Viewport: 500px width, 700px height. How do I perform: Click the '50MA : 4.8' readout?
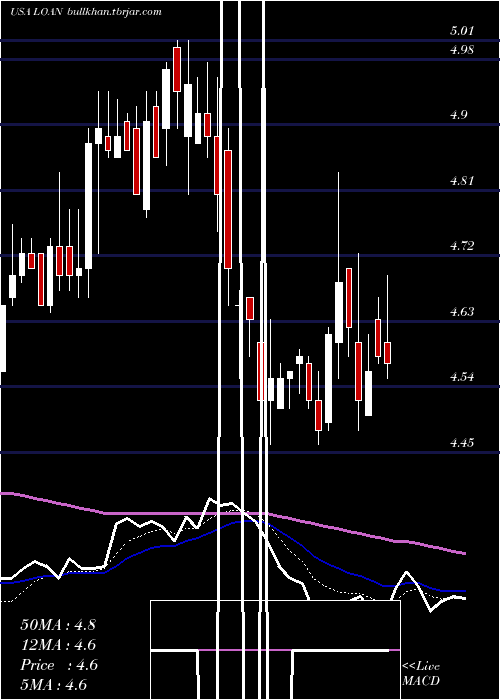(58, 625)
